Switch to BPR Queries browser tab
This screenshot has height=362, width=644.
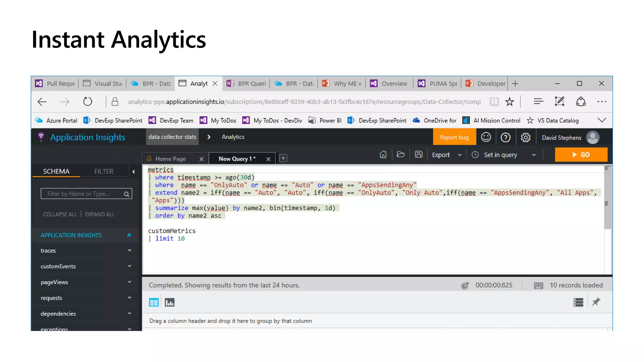(x=246, y=84)
